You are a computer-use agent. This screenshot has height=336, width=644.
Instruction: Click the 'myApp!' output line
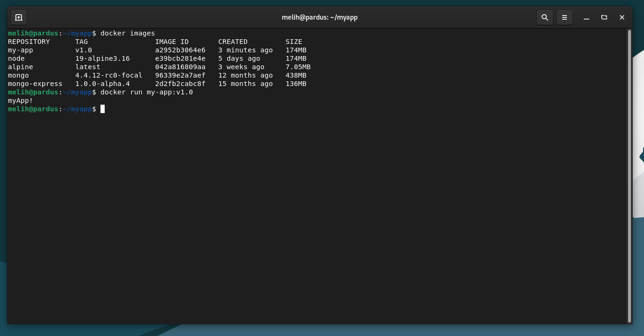(x=21, y=100)
